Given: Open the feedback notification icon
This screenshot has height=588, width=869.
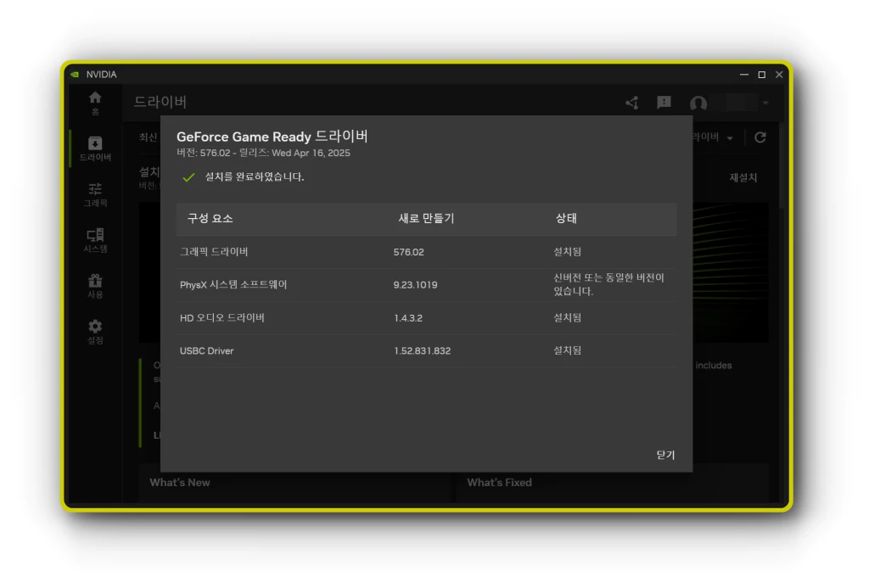Looking at the screenshot, I should (x=664, y=103).
